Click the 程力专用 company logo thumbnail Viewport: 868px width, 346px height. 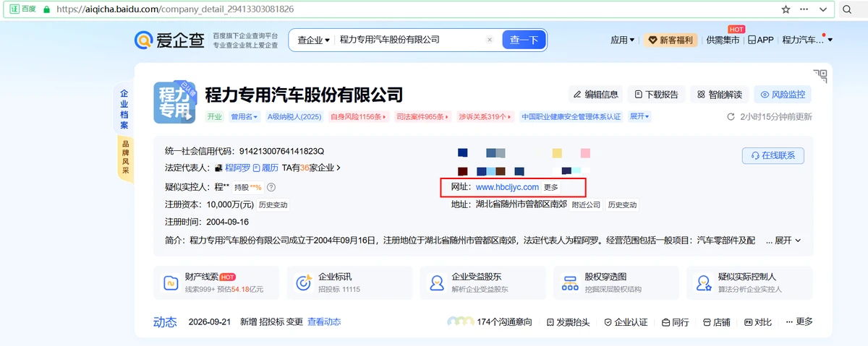point(175,103)
